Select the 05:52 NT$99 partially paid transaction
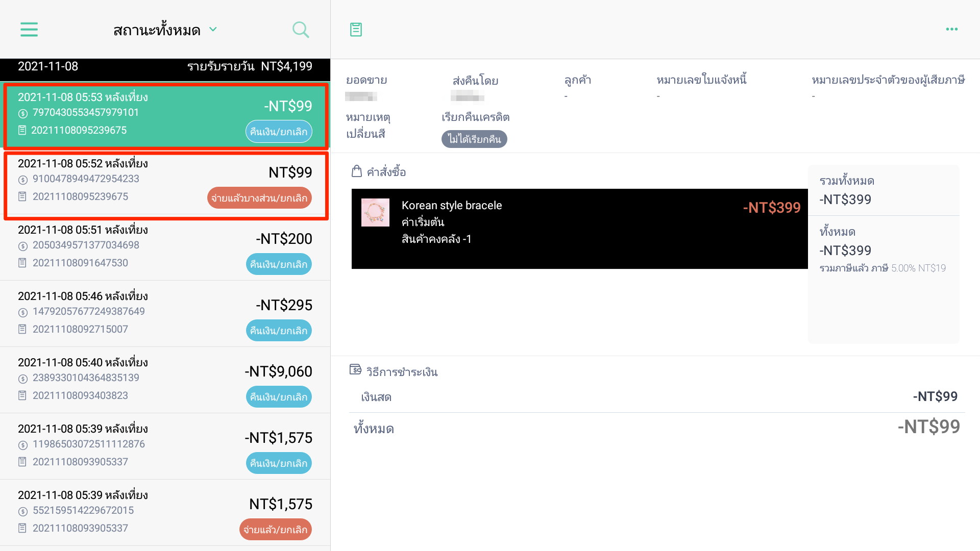The height and width of the screenshot is (551, 980). point(165,186)
